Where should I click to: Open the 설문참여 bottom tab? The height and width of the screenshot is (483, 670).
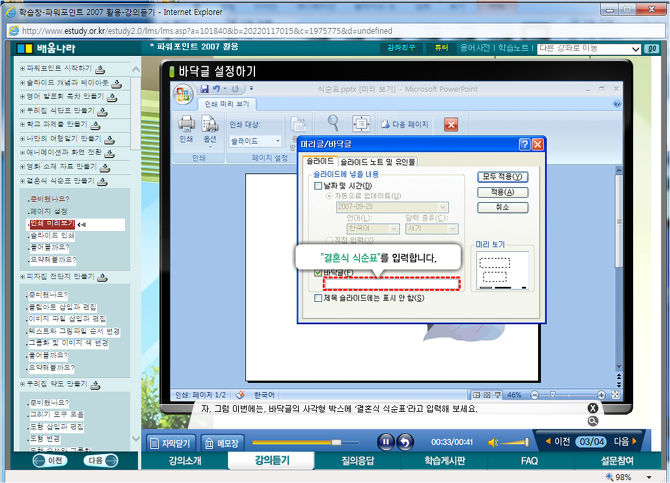click(x=617, y=461)
